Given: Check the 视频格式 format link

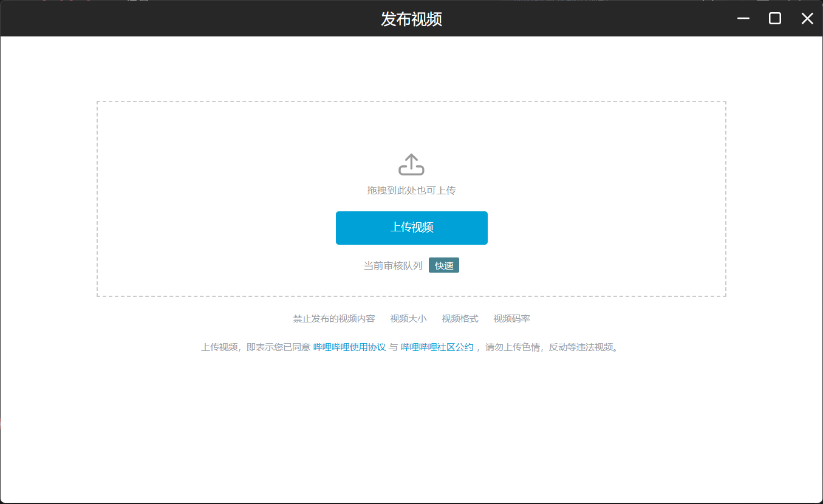Looking at the screenshot, I should point(460,318).
